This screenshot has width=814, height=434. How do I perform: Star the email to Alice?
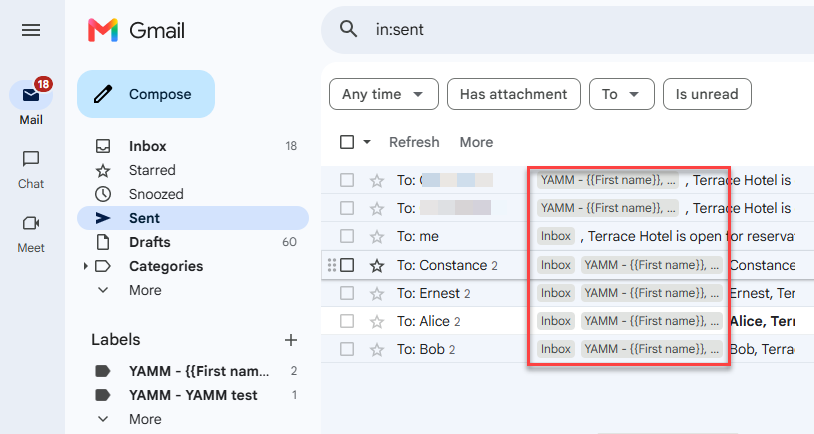(377, 321)
